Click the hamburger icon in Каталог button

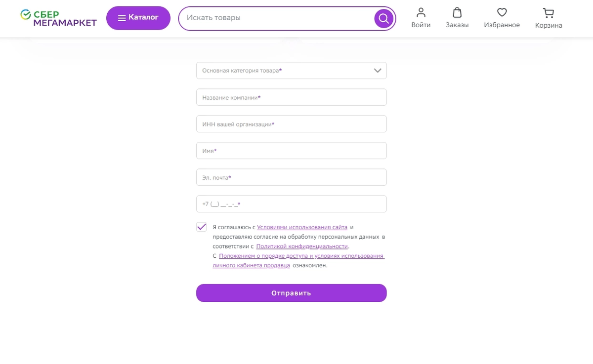tap(122, 18)
